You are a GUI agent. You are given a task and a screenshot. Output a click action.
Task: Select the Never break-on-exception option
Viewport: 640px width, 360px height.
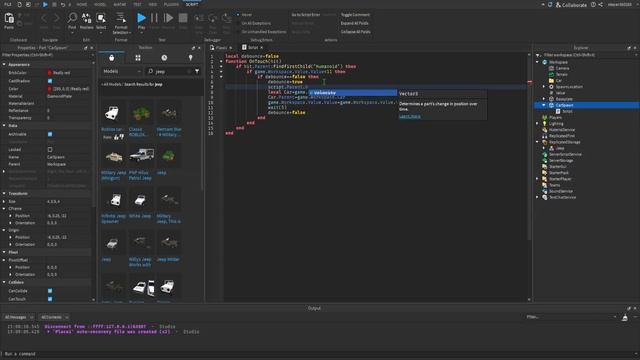tap(245, 15)
